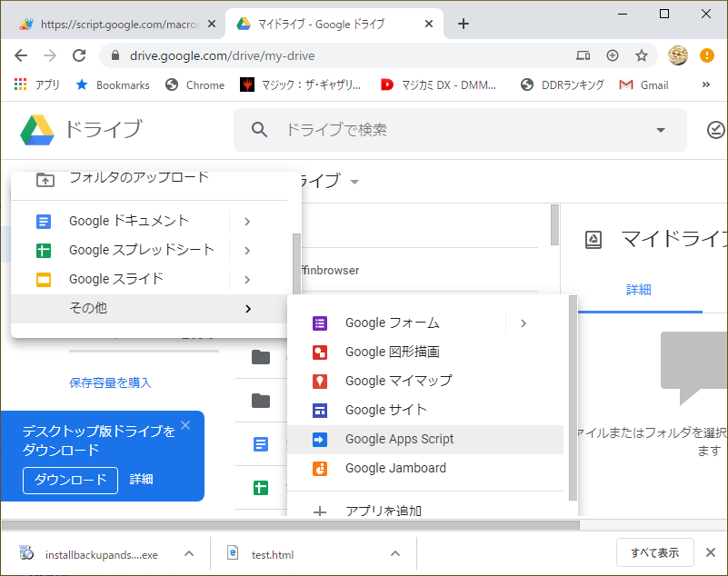Screen dimensions: 728x576
Task: Click the search magnifier icon
Action: click(259, 130)
